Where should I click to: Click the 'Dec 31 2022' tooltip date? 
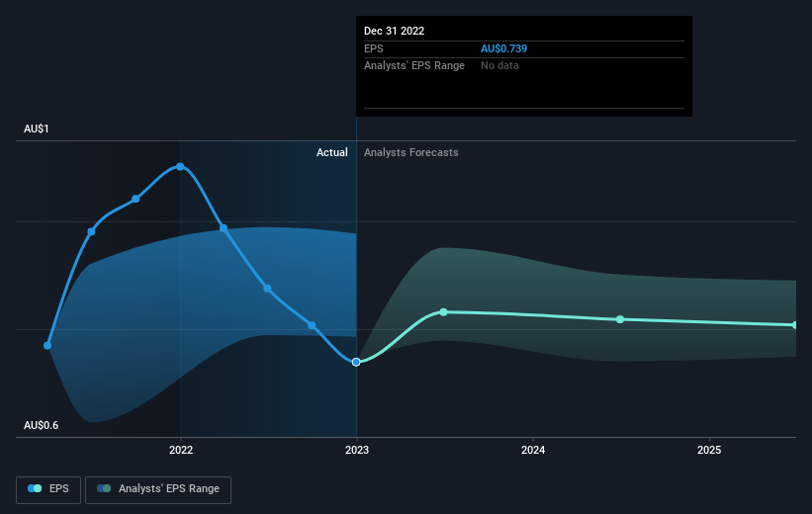pos(394,31)
